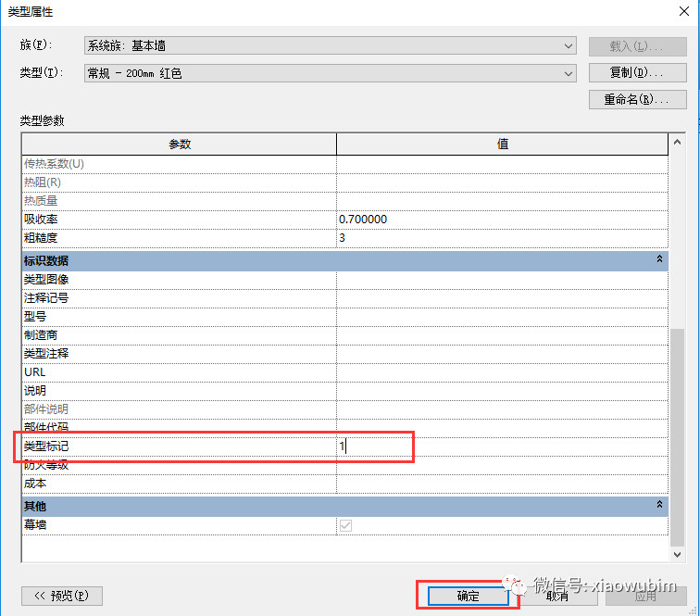
Task: Click the 载入(L) load button
Action: (x=637, y=46)
